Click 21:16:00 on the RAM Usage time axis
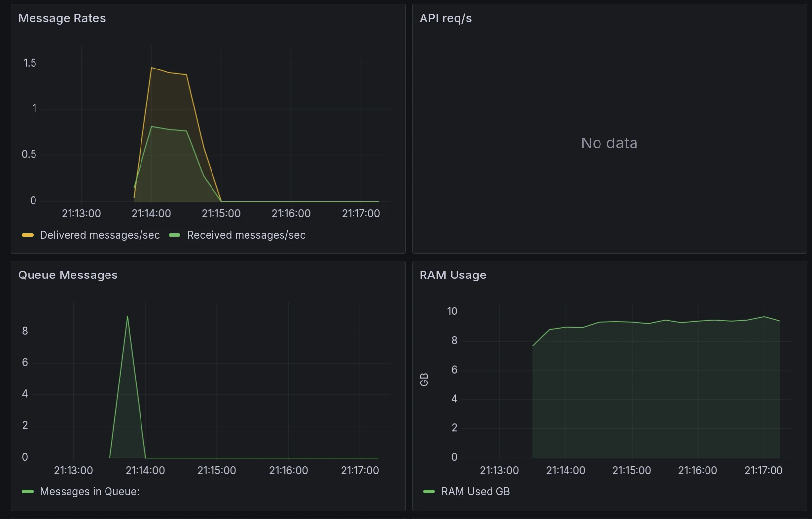 697,471
